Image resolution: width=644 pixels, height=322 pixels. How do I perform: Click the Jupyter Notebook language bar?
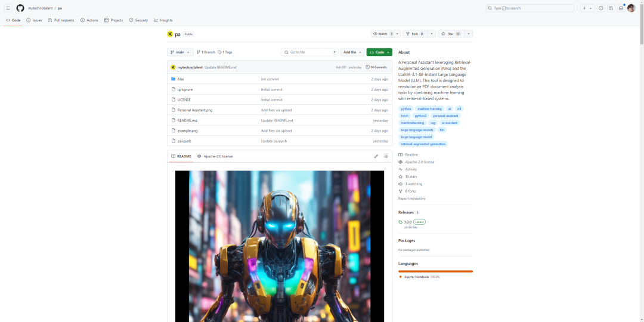click(435, 271)
